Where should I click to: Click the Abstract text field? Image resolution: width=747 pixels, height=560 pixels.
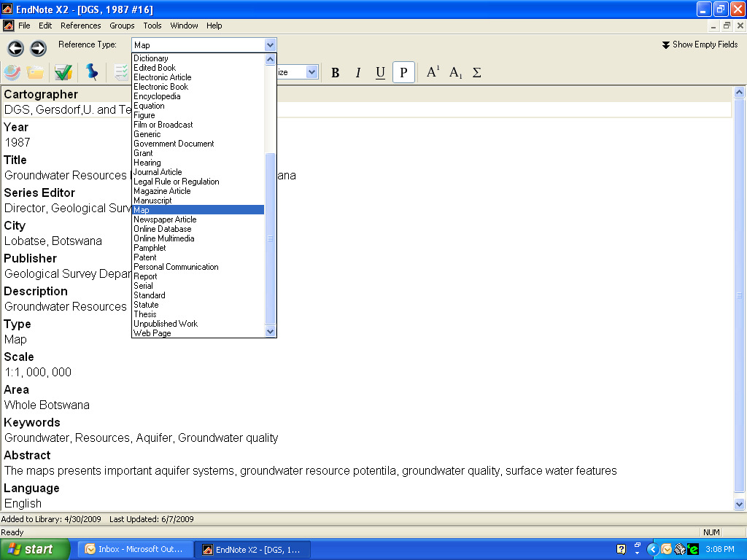tap(311, 471)
